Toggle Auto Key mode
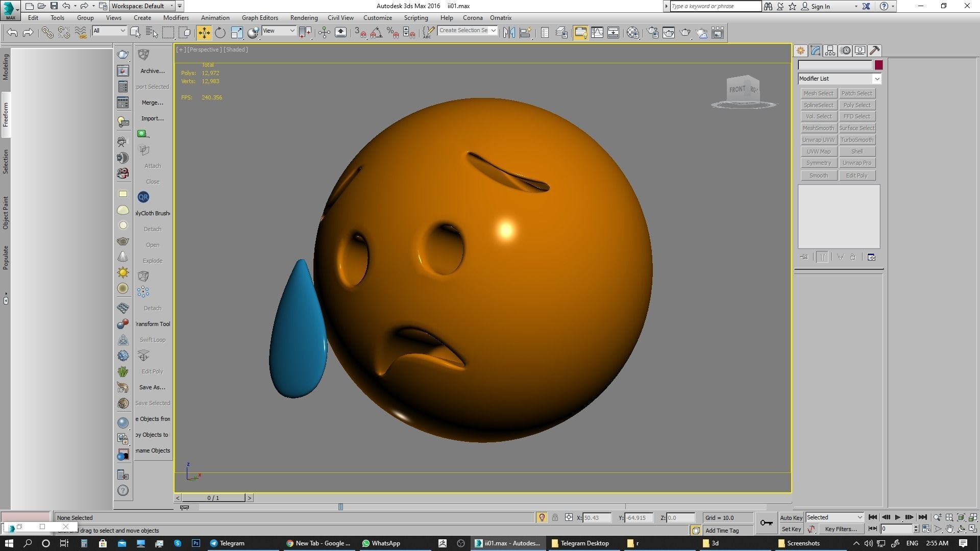The height and width of the screenshot is (551, 980). point(791,517)
